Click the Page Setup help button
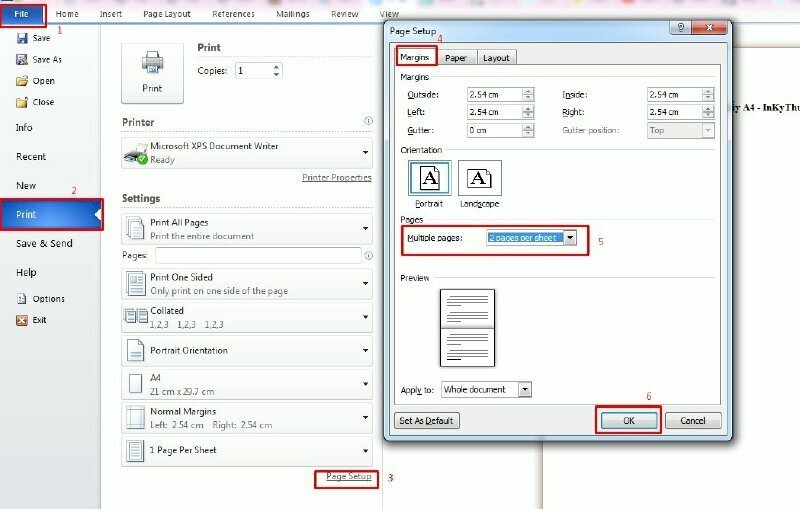 click(682, 30)
